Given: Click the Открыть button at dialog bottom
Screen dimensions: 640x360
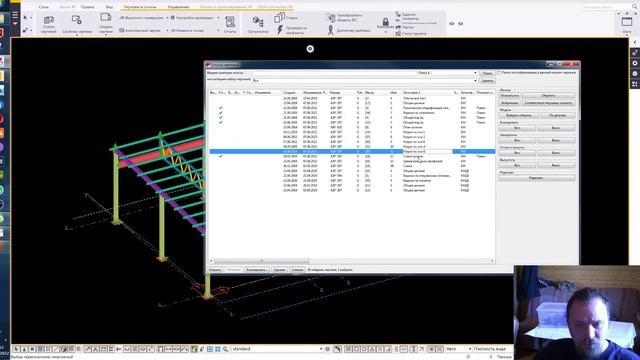Looking at the screenshot, I should coord(215,270).
